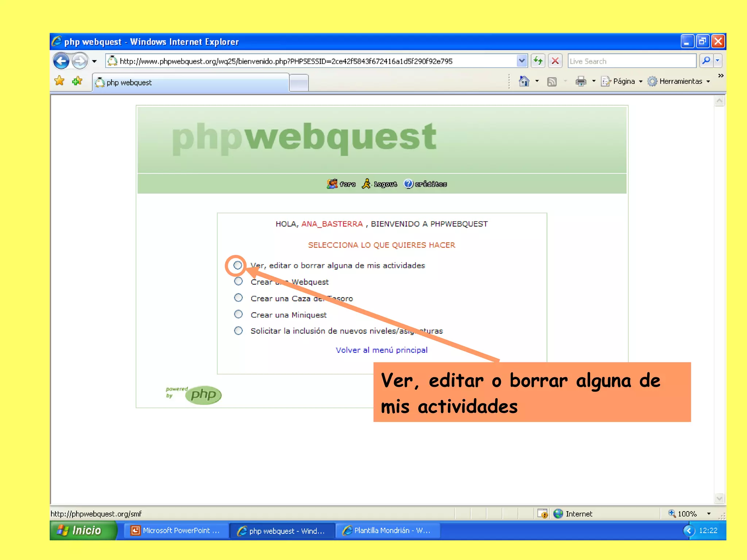Select Crear una Miniquest radio button
This screenshot has height=560, width=747.
pos(238,314)
